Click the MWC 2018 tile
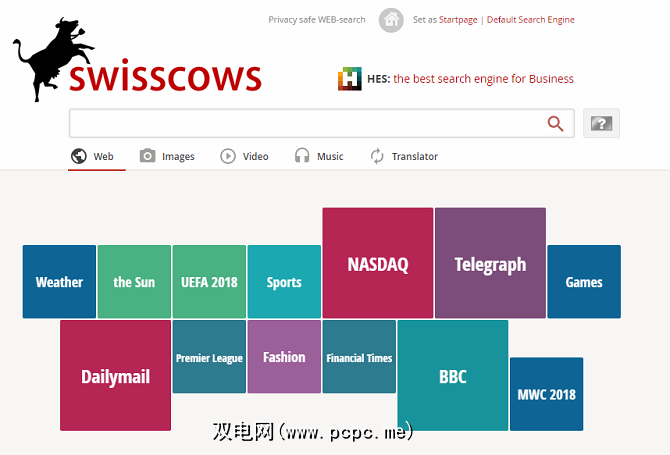Viewport: 670px width, 455px height. 547,394
